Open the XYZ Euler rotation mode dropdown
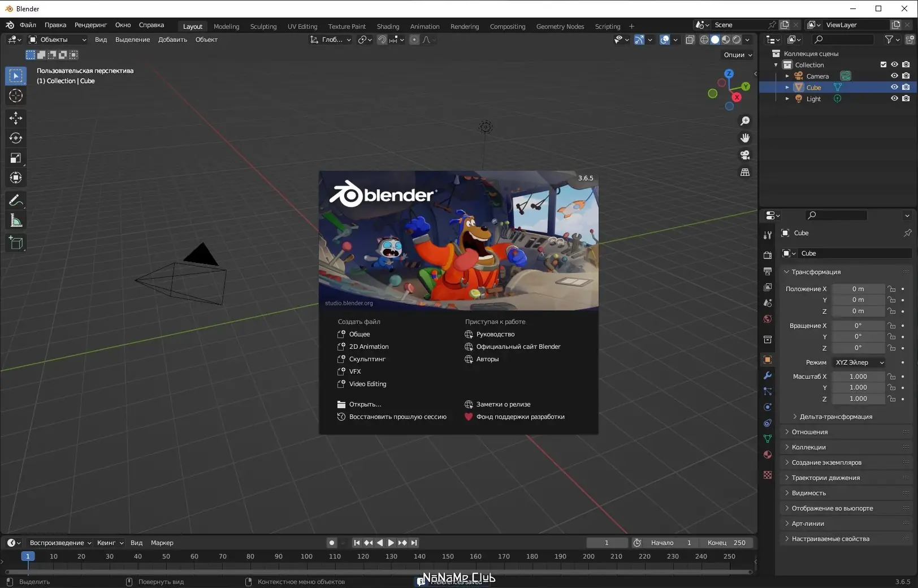 [859, 362]
